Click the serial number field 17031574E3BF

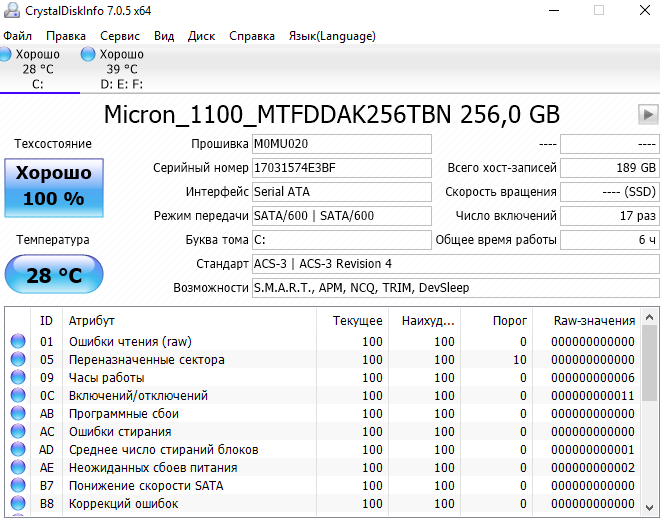point(342,168)
